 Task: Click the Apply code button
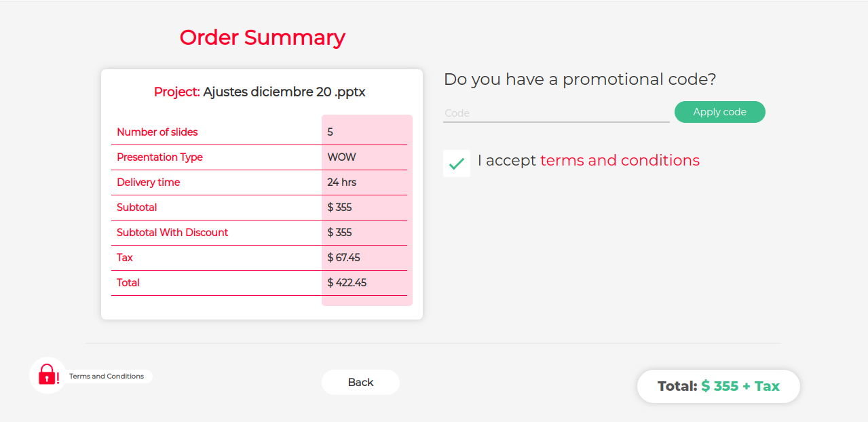(719, 112)
